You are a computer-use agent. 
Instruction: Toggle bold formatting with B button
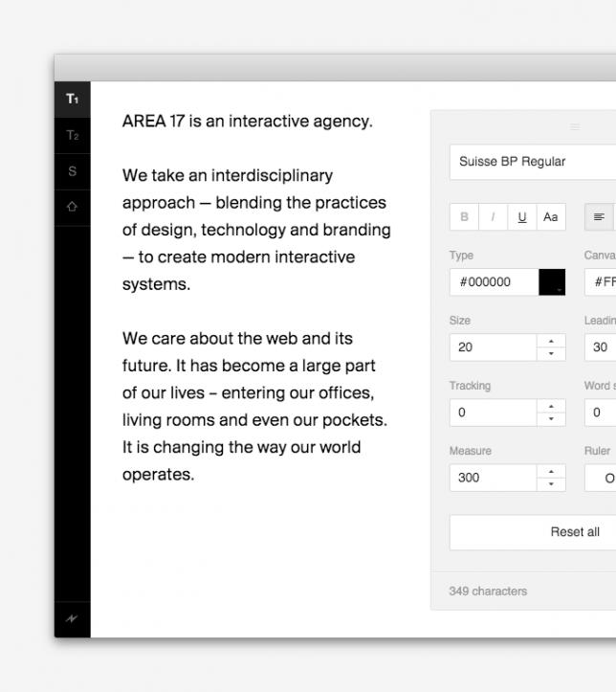464,217
